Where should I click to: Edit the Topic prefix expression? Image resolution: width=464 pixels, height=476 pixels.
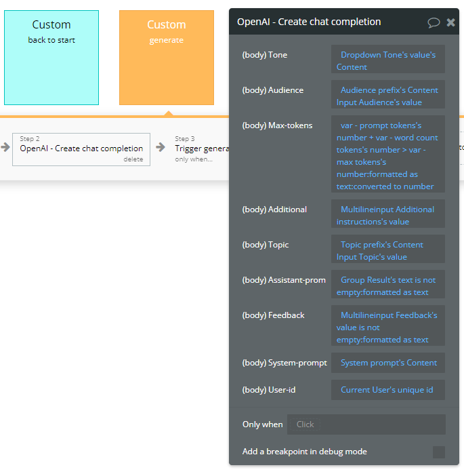coord(388,249)
